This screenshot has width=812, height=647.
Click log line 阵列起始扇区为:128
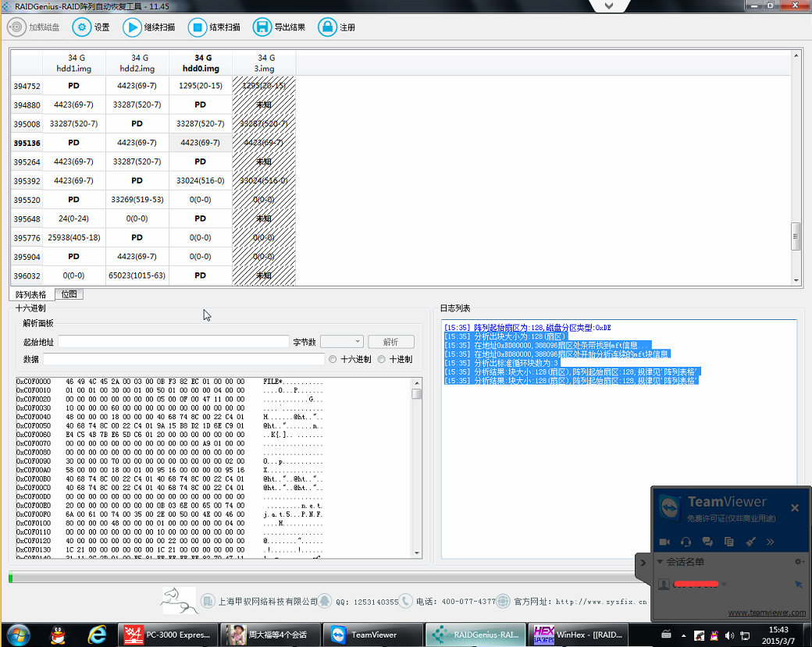(527, 328)
